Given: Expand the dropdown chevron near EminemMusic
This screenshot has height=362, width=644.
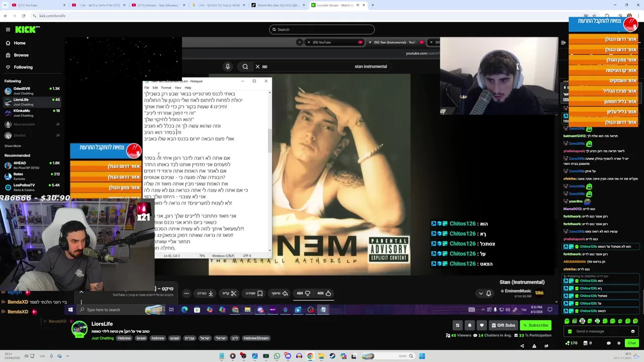Looking at the screenshot, I should [x=480, y=293].
